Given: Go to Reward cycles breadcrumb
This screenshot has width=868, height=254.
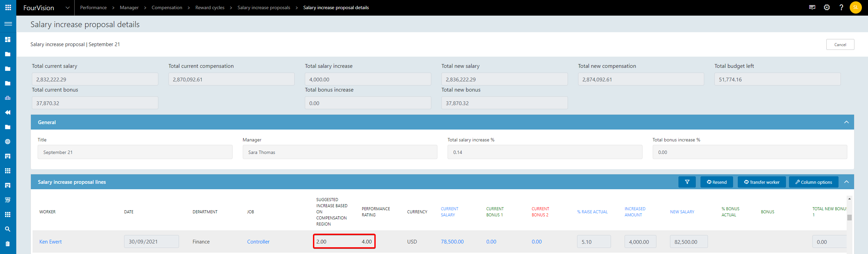Looking at the screenshot, I should (210, 7).
